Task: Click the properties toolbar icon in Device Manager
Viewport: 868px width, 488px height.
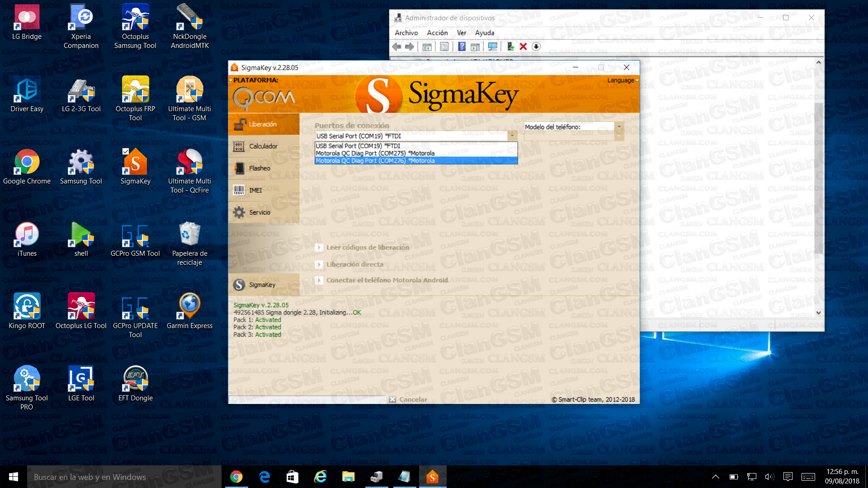Action: coord(444,47)
